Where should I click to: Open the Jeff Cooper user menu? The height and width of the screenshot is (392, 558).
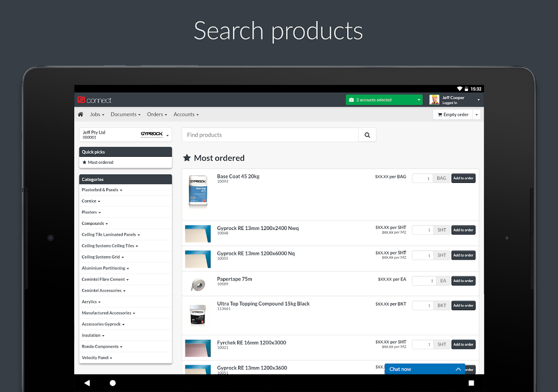click(x=455, y=100)
